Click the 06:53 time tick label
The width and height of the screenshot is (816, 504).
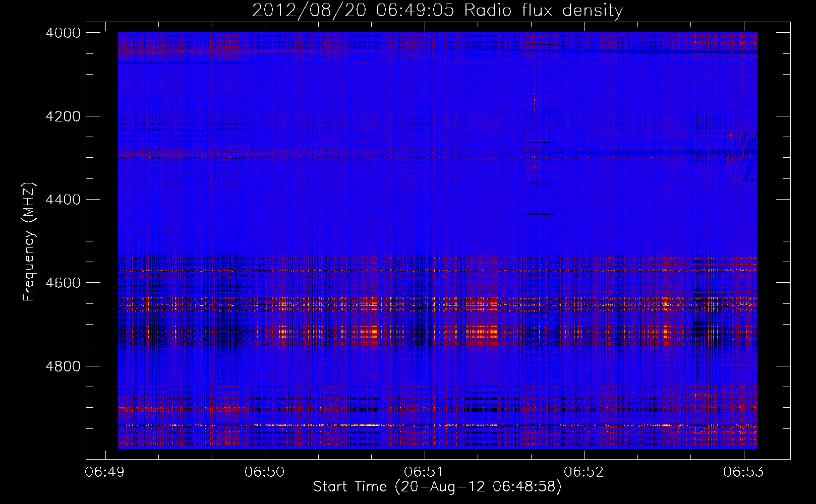pyautogui.click(x=743, y=472)
